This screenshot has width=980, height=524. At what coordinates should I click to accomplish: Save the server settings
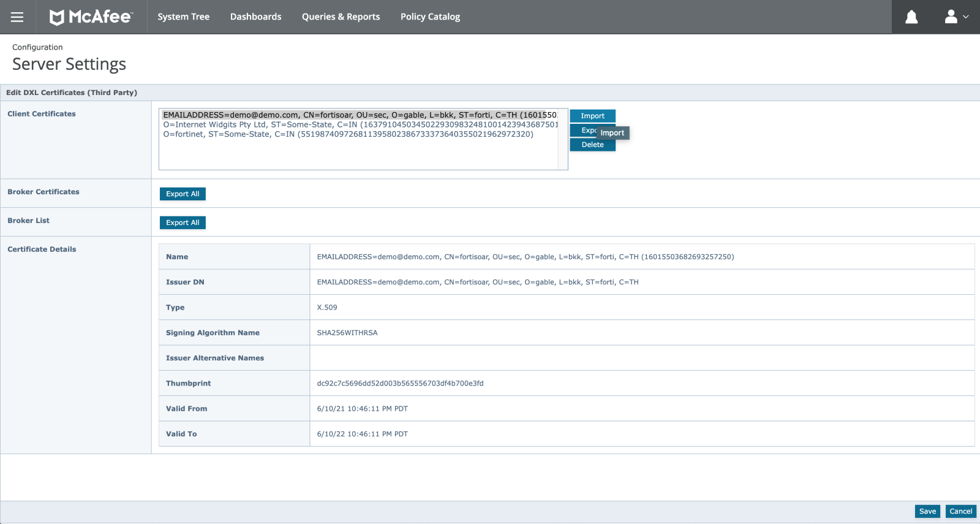click(927, 511)
